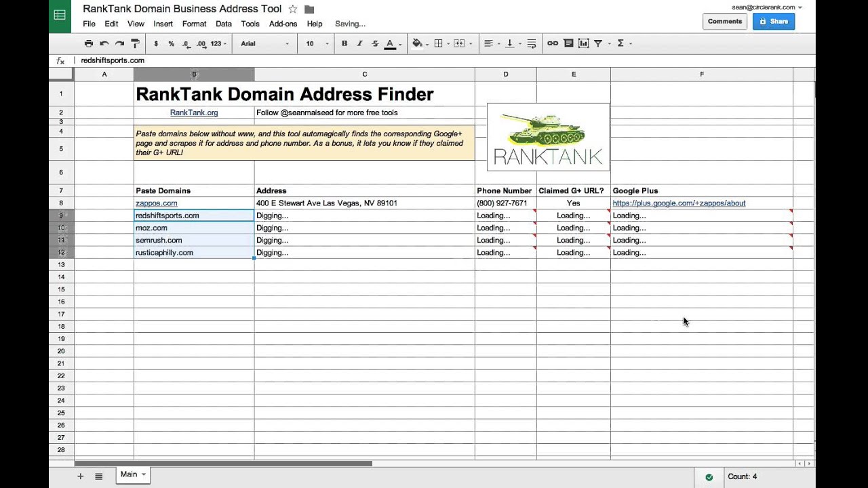Open the Tools menu
The width and height of the screenshot is (868, 488).
(250, 24)
